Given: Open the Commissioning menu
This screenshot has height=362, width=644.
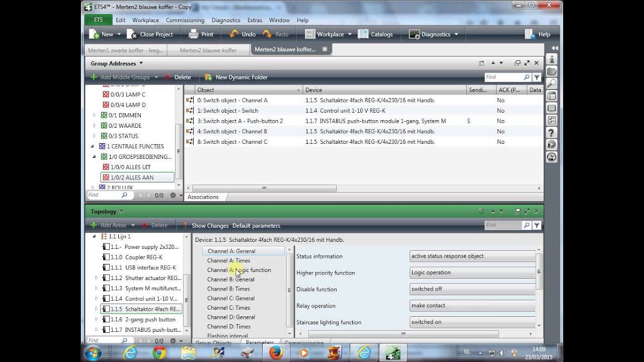Looking at the screenshot, I should point(185,20).
